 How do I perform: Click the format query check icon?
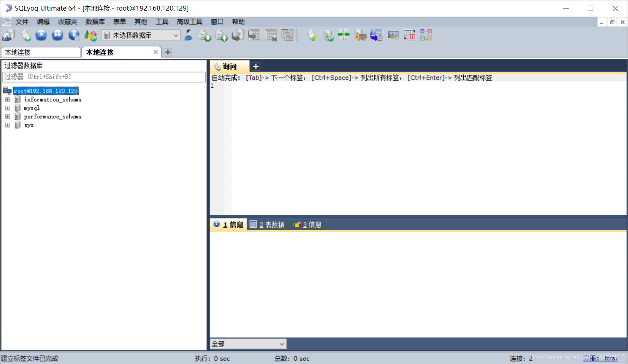312,35
